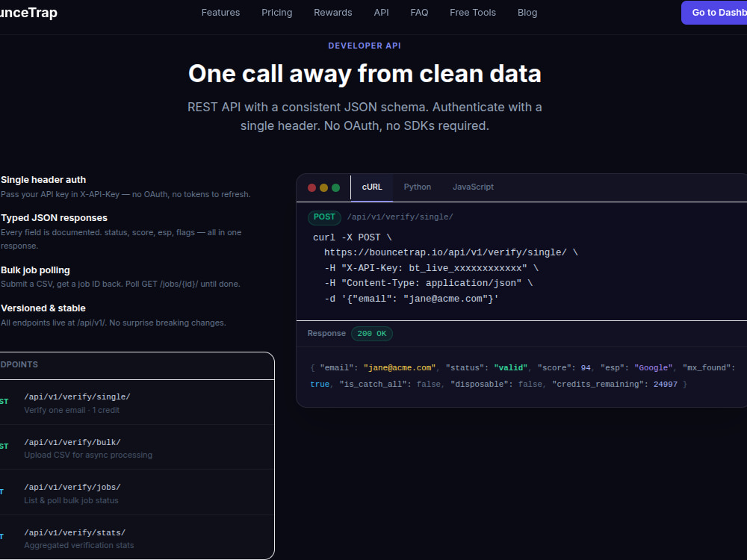Click the 'DEVELOPER API' label
This screenshot has width=747, height=560.
365,46
